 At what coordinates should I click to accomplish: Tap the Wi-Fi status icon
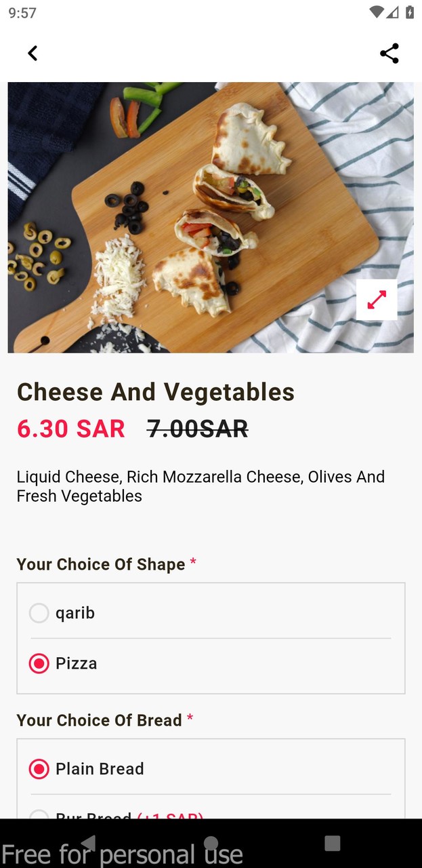[377, 12]
